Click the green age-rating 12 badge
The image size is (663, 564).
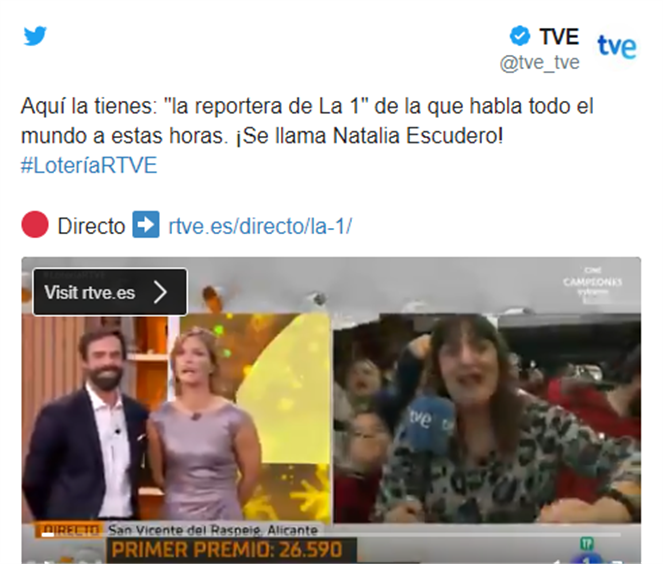point(588,543)
